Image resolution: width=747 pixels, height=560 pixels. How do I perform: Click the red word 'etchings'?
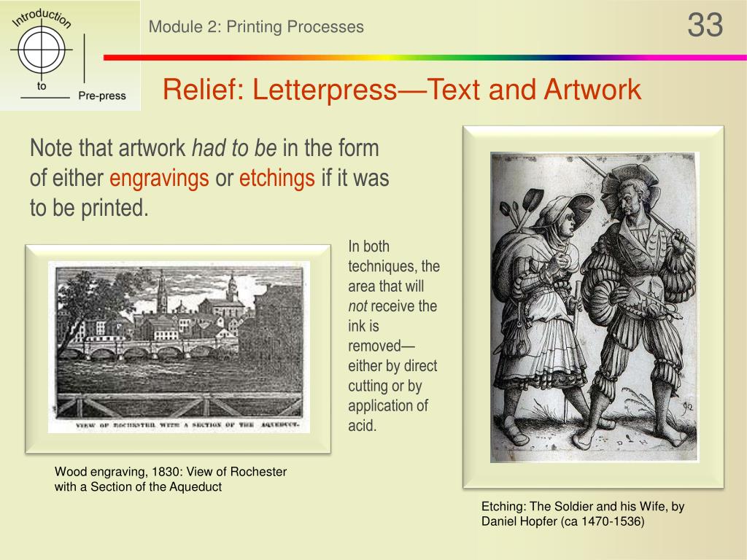[x=276, y=178]
